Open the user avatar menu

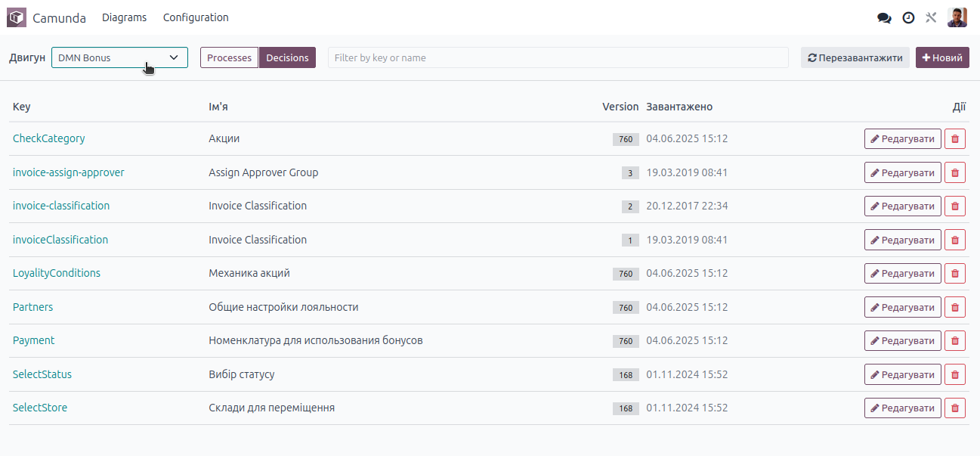[x=957, y=17]
